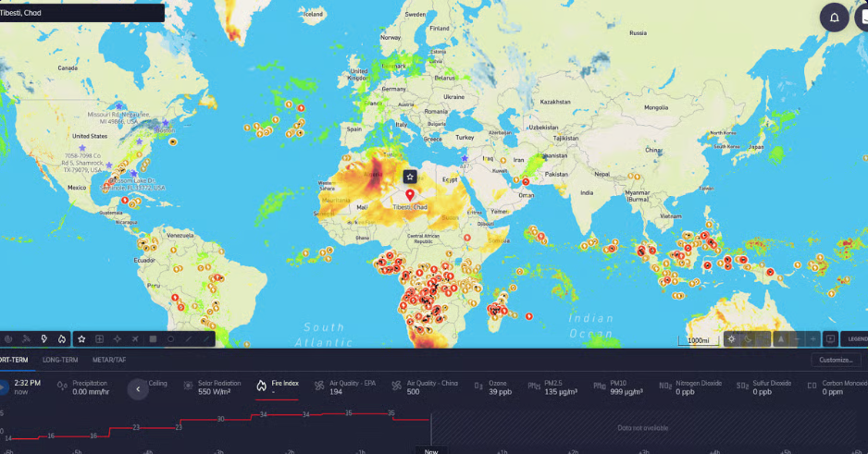The image size is (868, 454).
Task: Click the star favorites icon in map toolbar
Action: coord(81,339)
